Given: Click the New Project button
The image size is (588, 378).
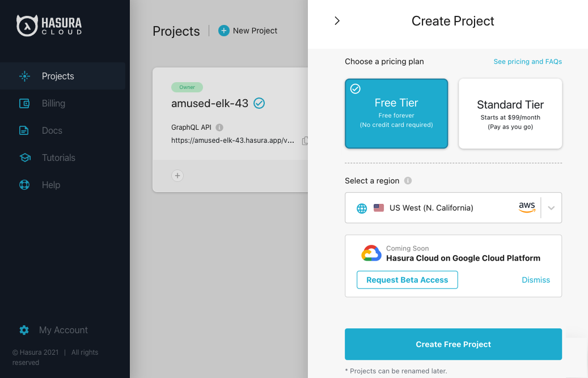Looking at the screenshot, I should 248,31.
